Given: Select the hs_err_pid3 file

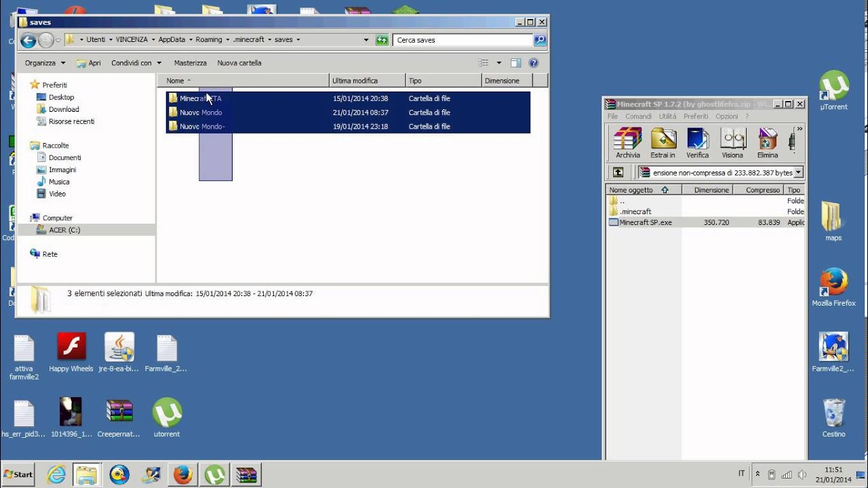Looking at the screenshot, I should 24,418.
